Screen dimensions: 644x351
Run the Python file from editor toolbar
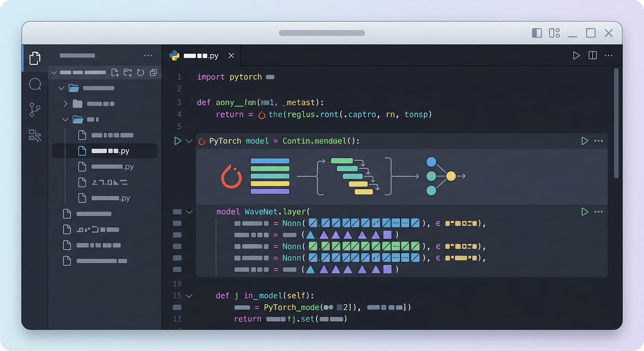pyautogui.click(x=576, y=55)
